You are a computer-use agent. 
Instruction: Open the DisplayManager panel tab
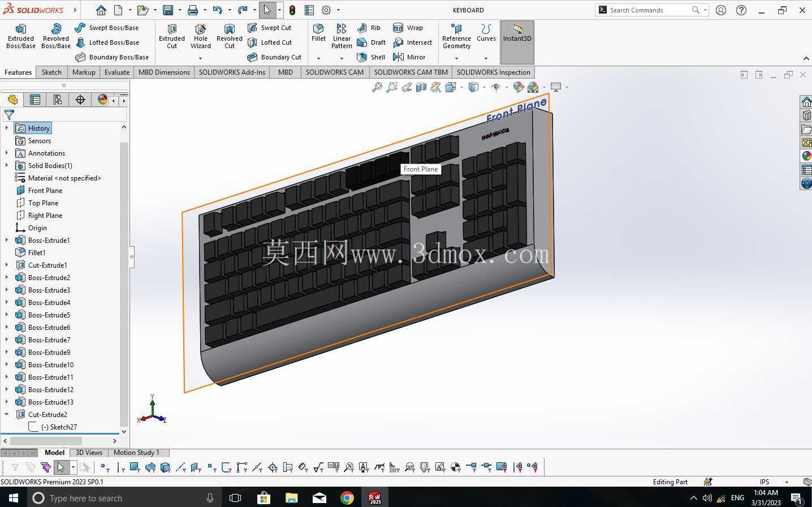coord(102,100)
